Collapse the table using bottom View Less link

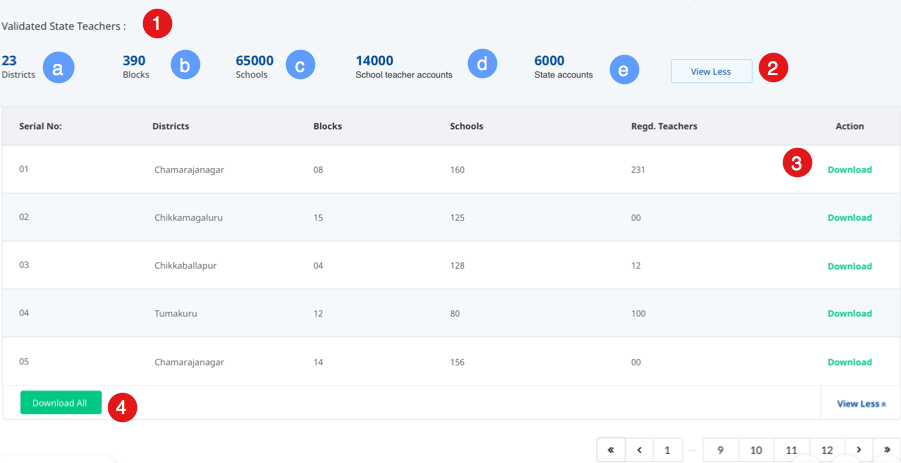(x=860, y=404)
